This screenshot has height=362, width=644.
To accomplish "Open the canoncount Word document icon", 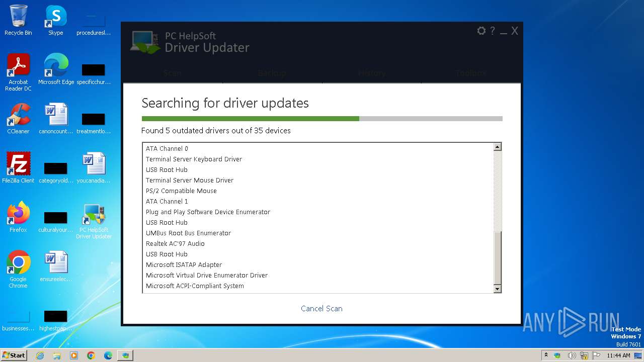I will [56, 119].
